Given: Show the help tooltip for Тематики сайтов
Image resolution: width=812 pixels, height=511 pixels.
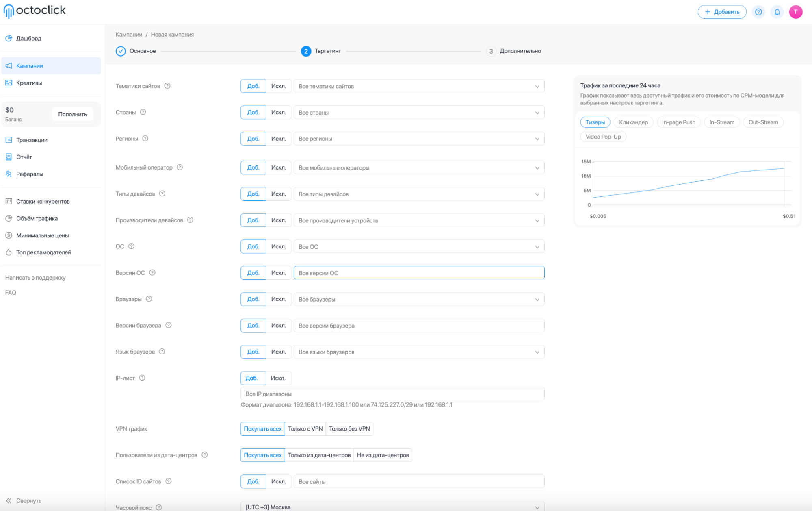Looking at the screenshot, I should click(x=167, y=86).
